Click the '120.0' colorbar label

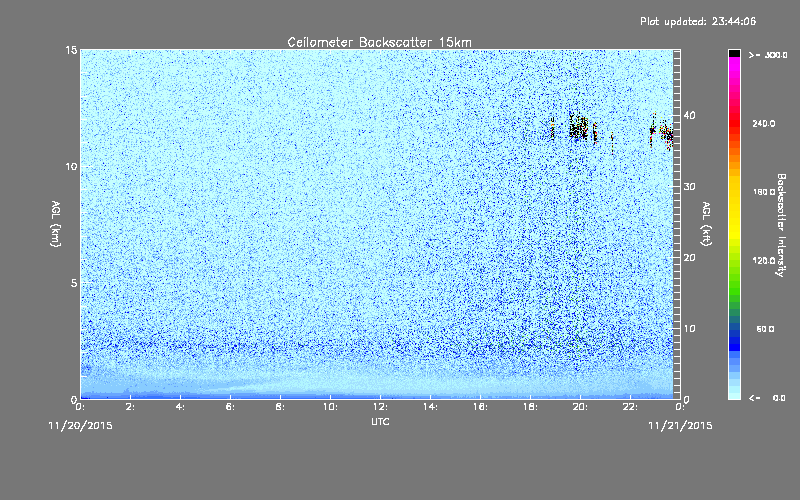tap(764, 261)
